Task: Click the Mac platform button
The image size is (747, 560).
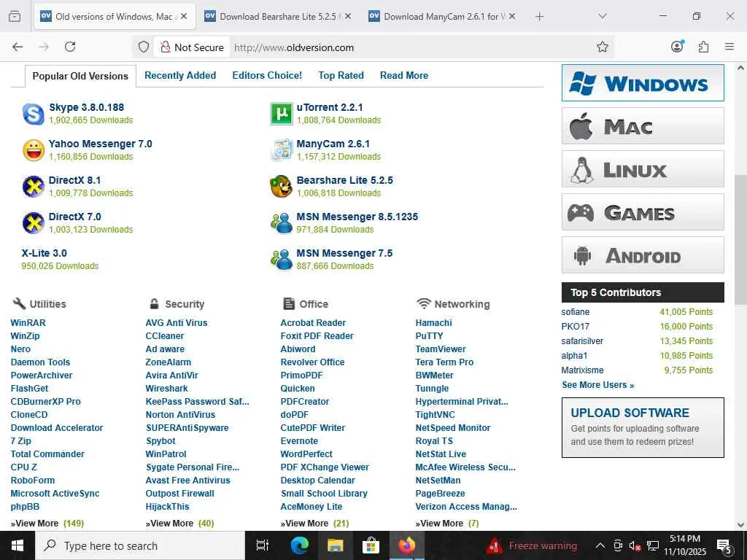Action: click(x=643, y=126)
